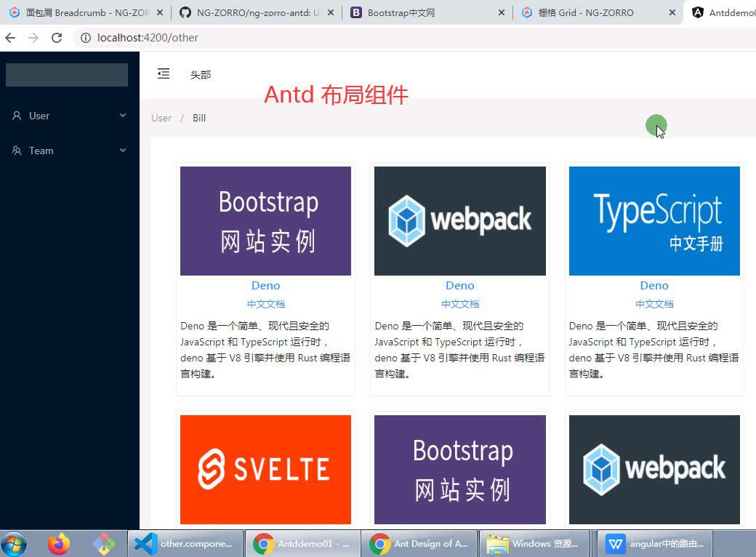Open WPS angular中的路由 taskbar item
Viewport: 756px width, 557px height.
pos(655,544)
